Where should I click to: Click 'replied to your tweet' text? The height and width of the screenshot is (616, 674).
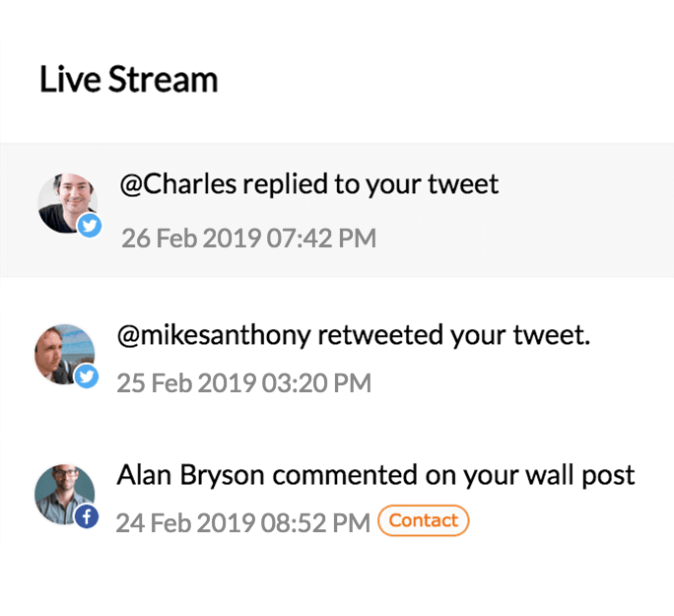pyautogui.click(x=371, y=184)
